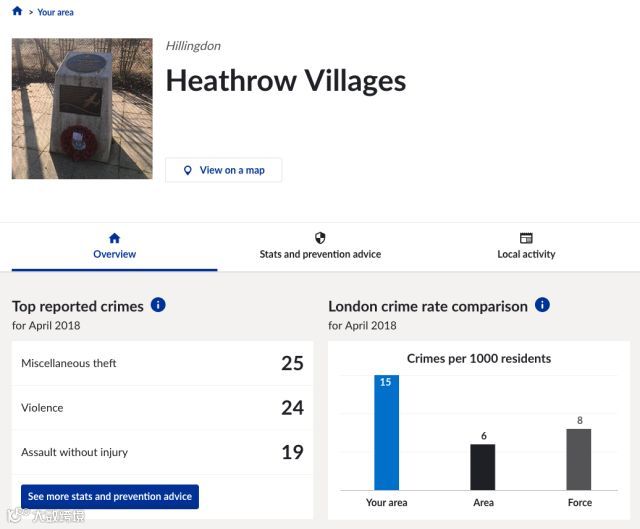Open the info icon beside London crime rate comparison
Screen dimensions: 640x529
(542, 305)
